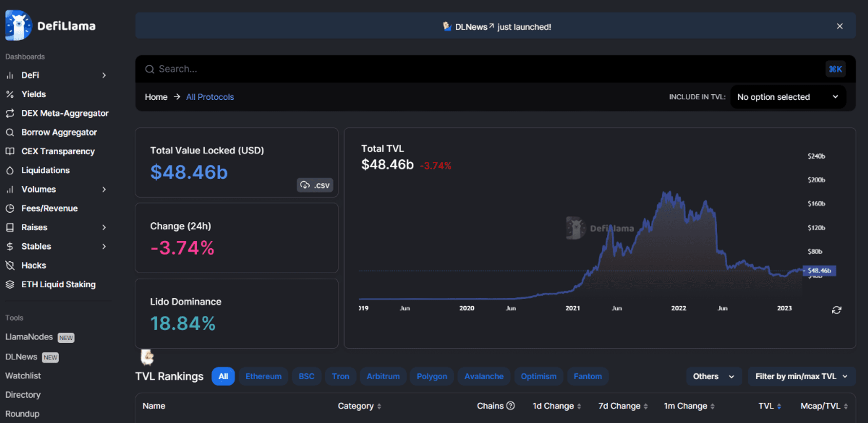The width and height of the screenshot is (868, 423).
Task: Click the Fees/Revenue pie chart icon
Action: tap(10, 208)
